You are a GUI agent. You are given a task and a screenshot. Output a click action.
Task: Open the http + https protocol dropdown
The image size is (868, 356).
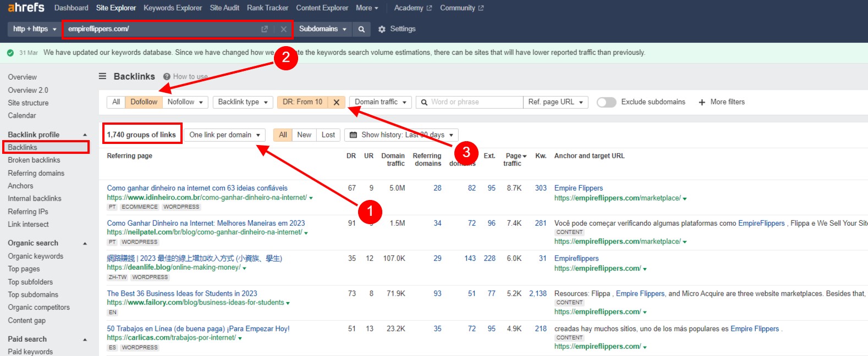click(35, 29)
